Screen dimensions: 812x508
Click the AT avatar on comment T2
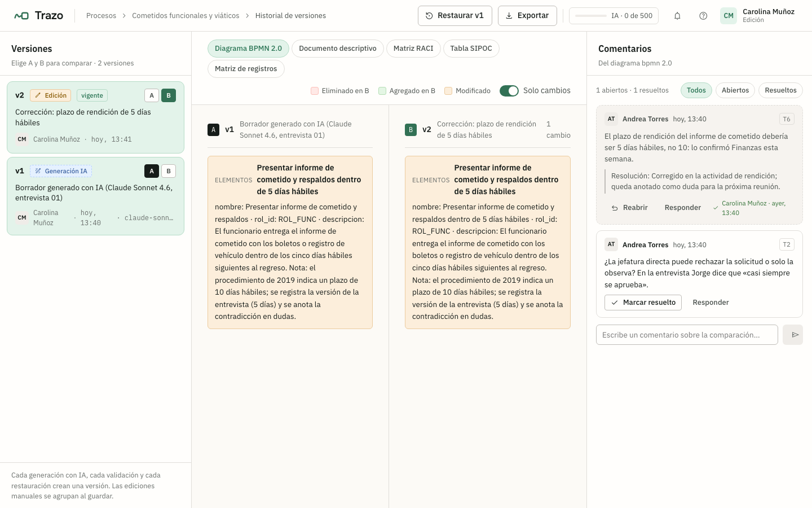(x=611, y=244)
